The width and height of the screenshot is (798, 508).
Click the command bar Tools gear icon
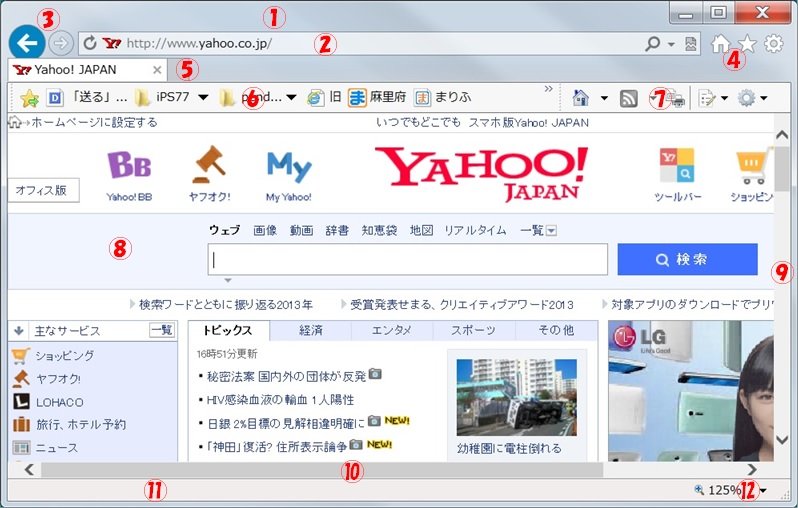click(747, 98)
